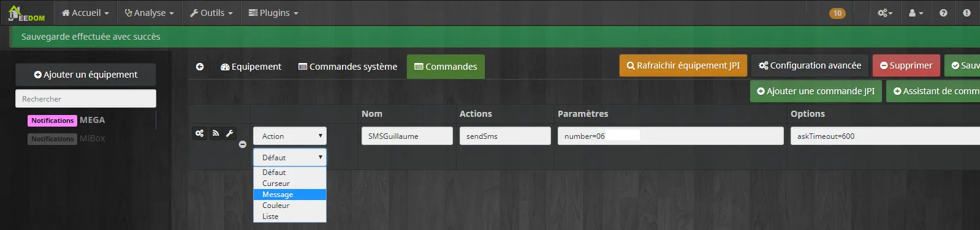Screen dimensions: 980x230
Task: Open the user profile dropdown
Action: [x=916, y=13]
